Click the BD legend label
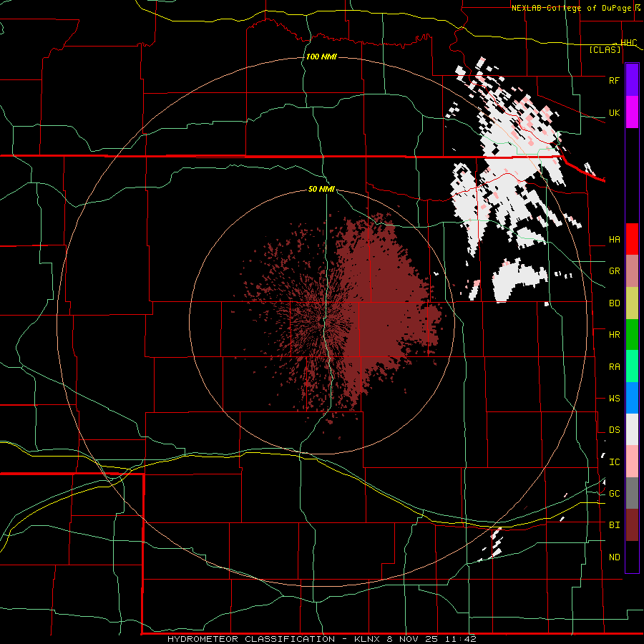 (614, 303)
